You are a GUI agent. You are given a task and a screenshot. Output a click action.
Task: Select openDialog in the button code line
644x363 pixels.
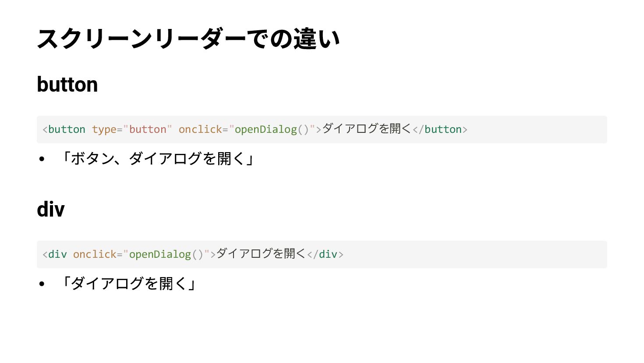(x=265, y=129)
